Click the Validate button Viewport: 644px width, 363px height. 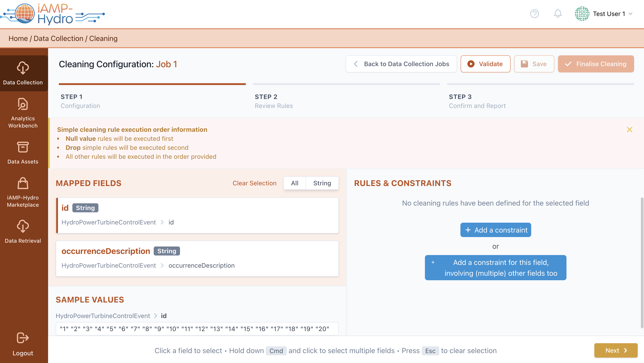tap(485, 64)
